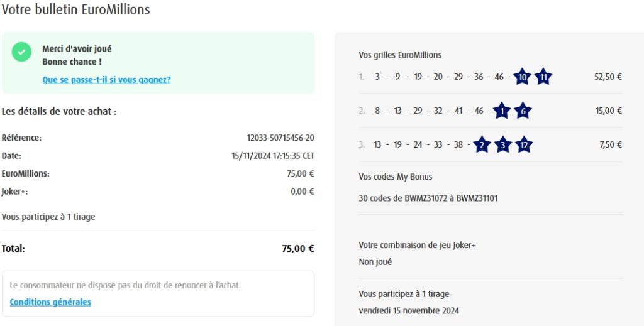Open the Conditions générales link
The height and width of the screenshot is (326, 644).
pyautogui.click(x=50, y=302)
